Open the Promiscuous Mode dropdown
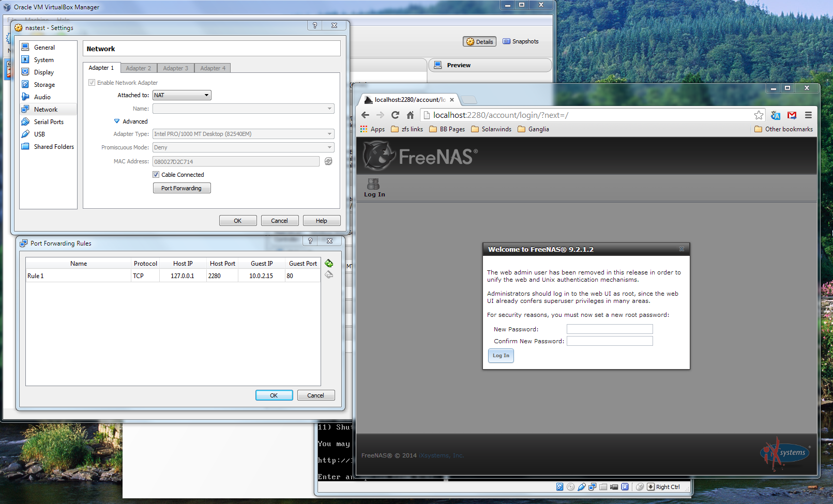The width and height of the screenshot is (833, 504). [243, 147]
